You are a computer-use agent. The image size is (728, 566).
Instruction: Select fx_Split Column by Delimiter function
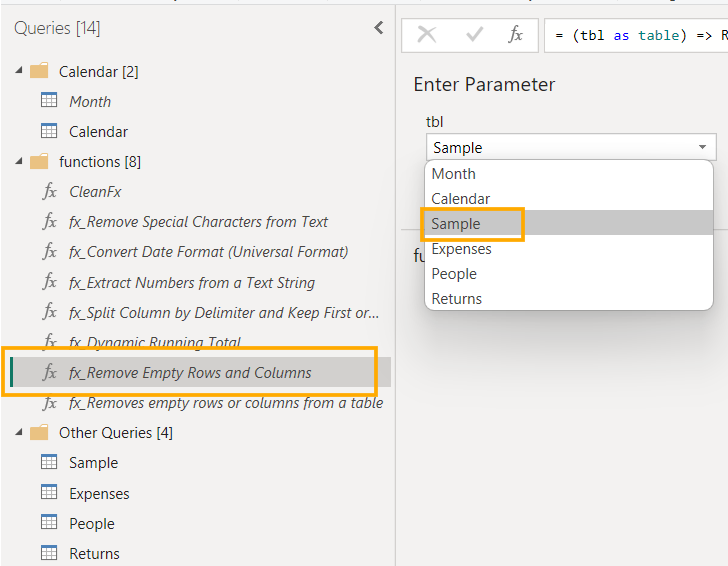(x=224, y=312)
